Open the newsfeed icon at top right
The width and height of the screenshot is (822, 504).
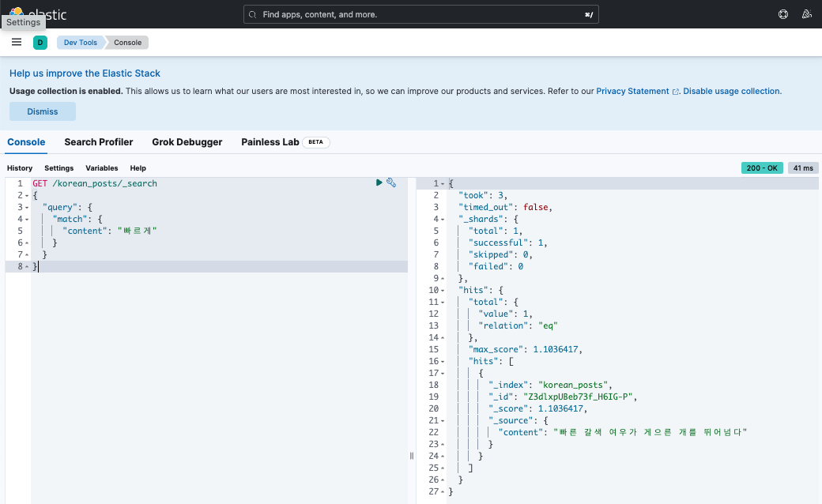coord(806,14)
